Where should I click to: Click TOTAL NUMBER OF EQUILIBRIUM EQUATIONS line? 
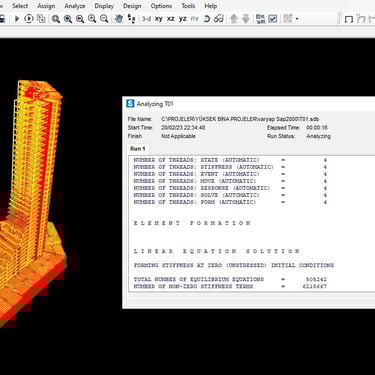pos(230,279)
